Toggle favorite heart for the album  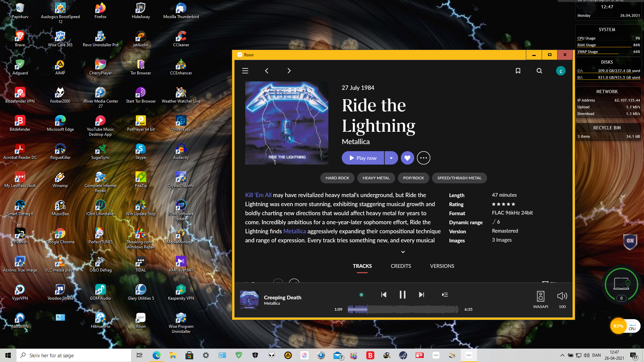[407, 158]
